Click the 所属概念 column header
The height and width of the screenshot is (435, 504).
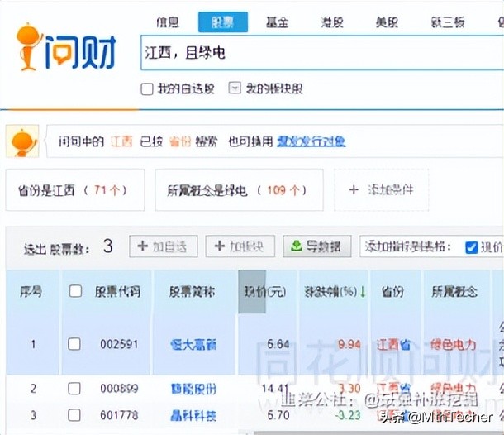[454, 291]
